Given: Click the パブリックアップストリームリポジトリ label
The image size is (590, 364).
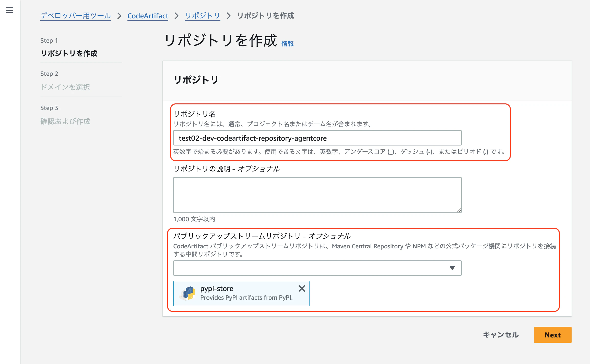Looking at the screenshot, I should 262,236.
